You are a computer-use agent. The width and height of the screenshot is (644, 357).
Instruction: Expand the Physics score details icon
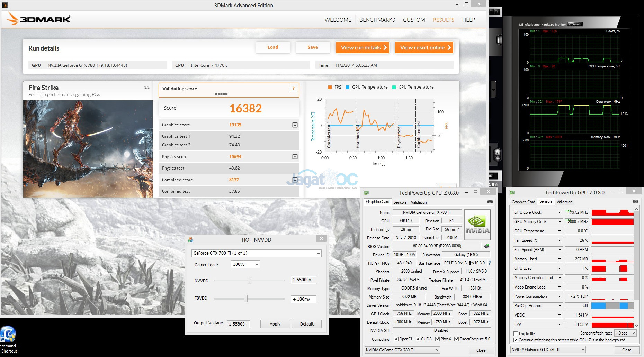(295, 157)
